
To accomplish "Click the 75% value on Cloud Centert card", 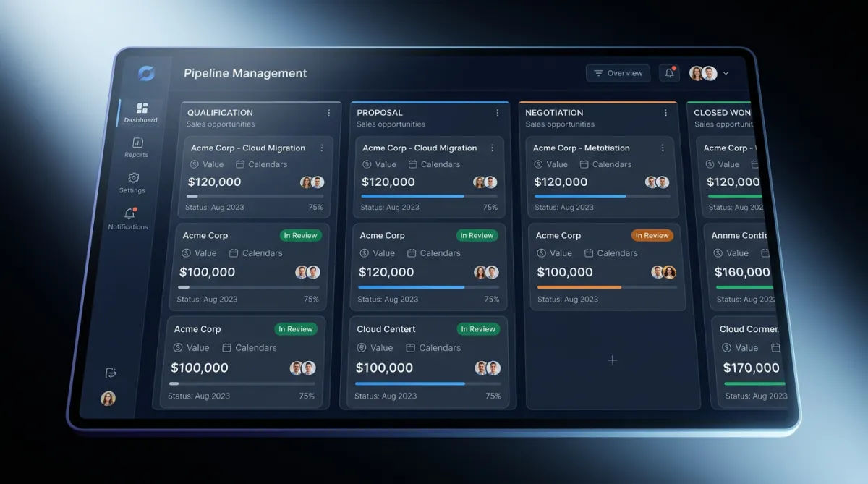I will tap(493, 396).
